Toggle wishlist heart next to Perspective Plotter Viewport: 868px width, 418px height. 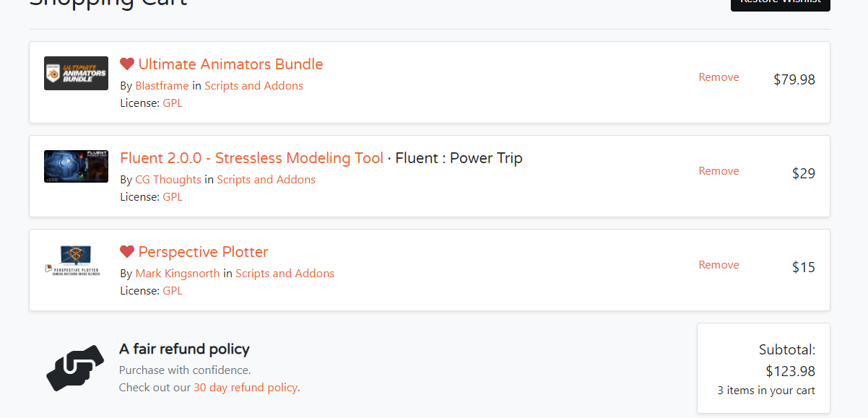[x=127, y=252]
